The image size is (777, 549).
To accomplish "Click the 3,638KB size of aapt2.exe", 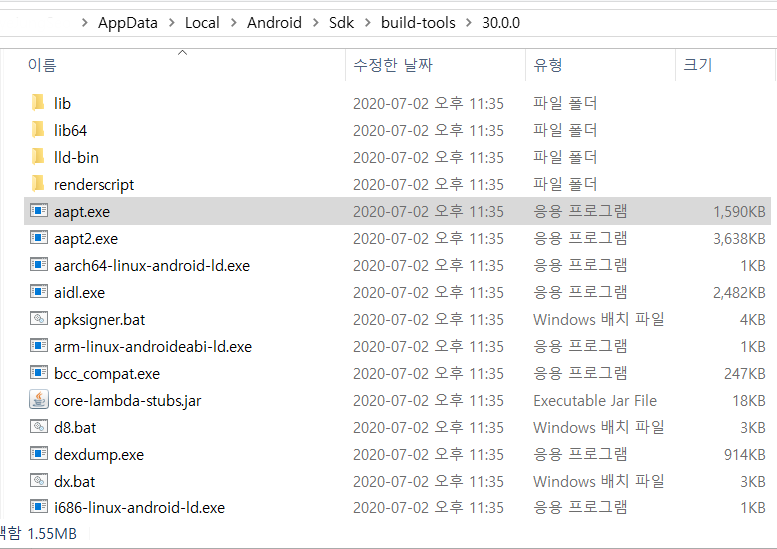I will coord(739,238).
